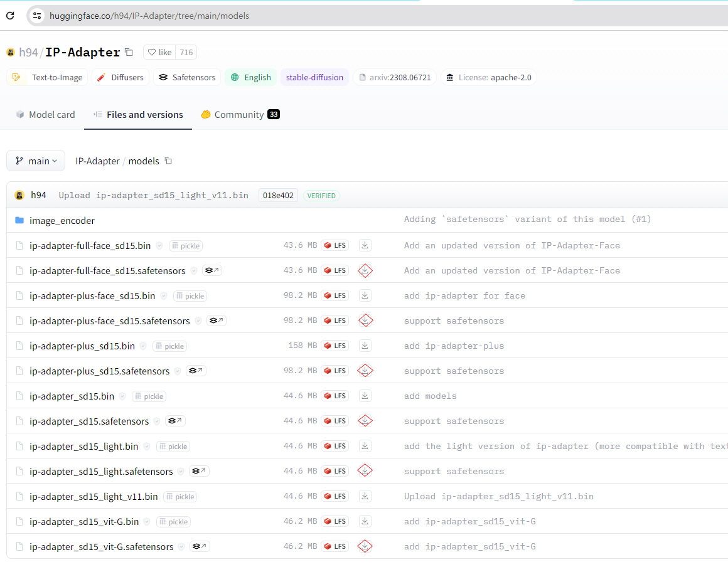The image size is (728, 572).
Task: Click the Safetensors tag
Action: [x=187, y=78]
